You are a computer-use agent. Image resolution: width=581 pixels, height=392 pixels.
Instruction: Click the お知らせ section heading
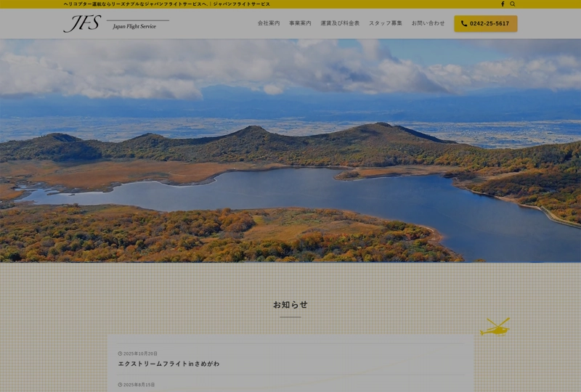(x=290, y=305)
